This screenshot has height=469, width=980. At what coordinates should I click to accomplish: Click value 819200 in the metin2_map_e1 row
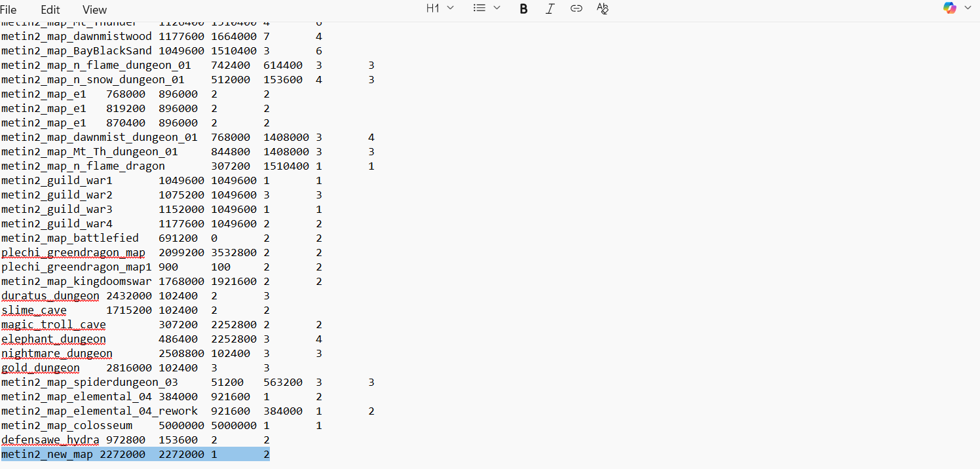[126, 108]
